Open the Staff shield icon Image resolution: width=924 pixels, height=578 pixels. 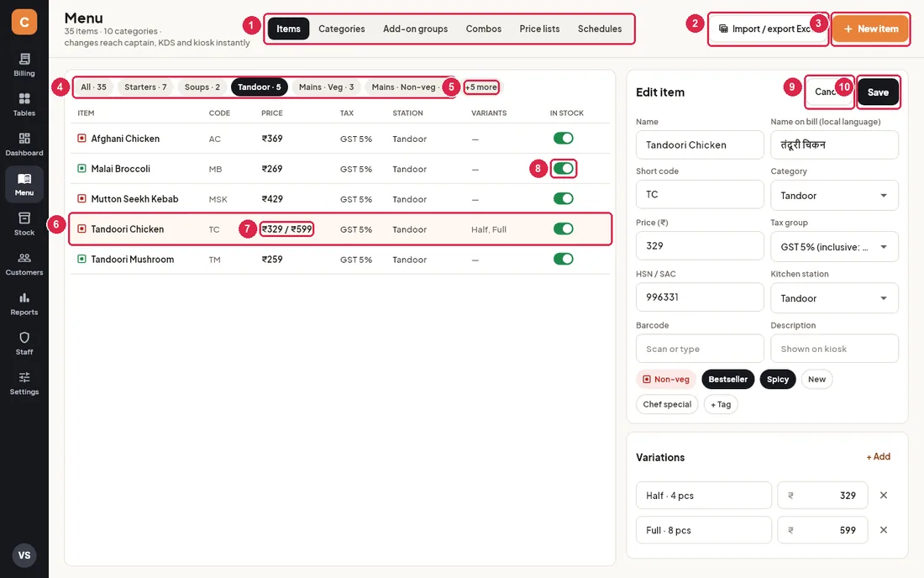(24, 338)
